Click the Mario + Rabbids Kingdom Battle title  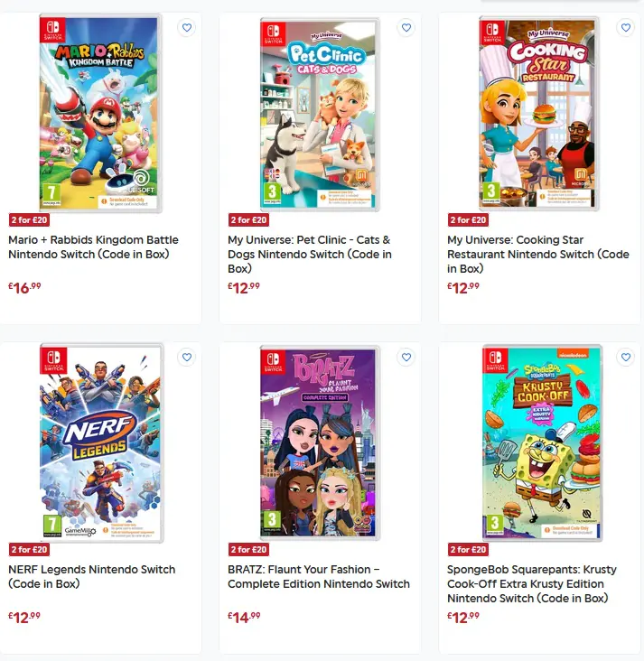(94, 247)
